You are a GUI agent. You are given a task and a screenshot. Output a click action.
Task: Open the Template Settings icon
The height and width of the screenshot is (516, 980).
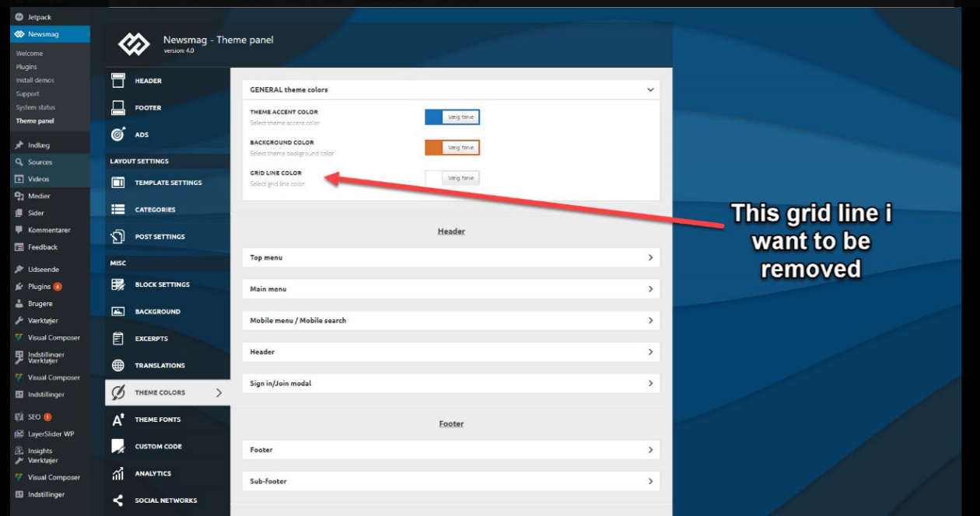tap(118, 183)
